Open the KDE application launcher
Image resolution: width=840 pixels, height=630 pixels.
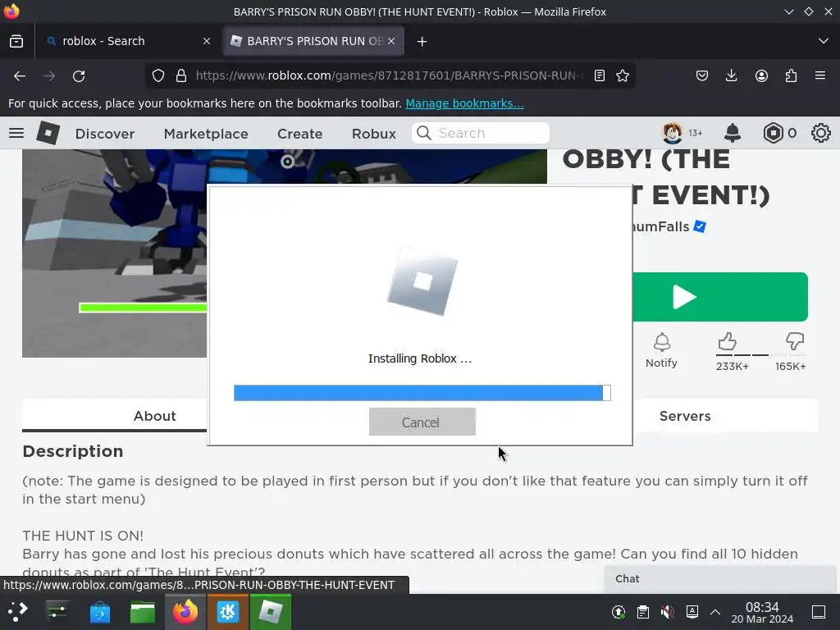18,611
